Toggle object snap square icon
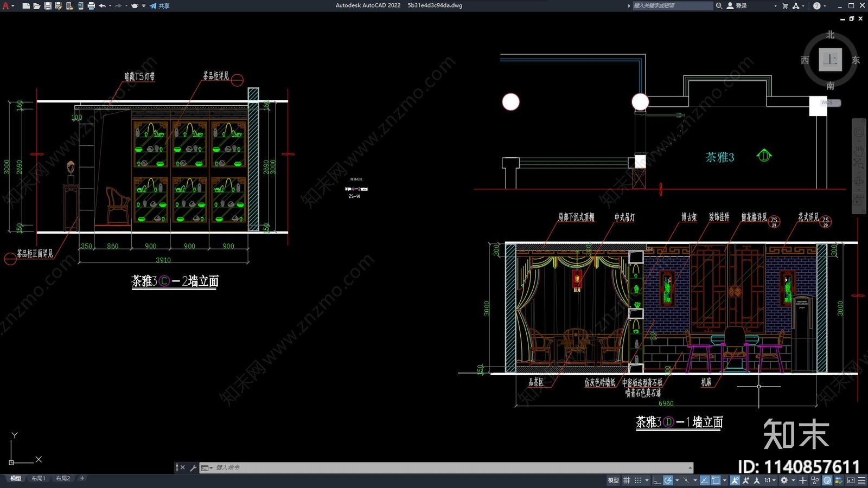 point(716,480)
